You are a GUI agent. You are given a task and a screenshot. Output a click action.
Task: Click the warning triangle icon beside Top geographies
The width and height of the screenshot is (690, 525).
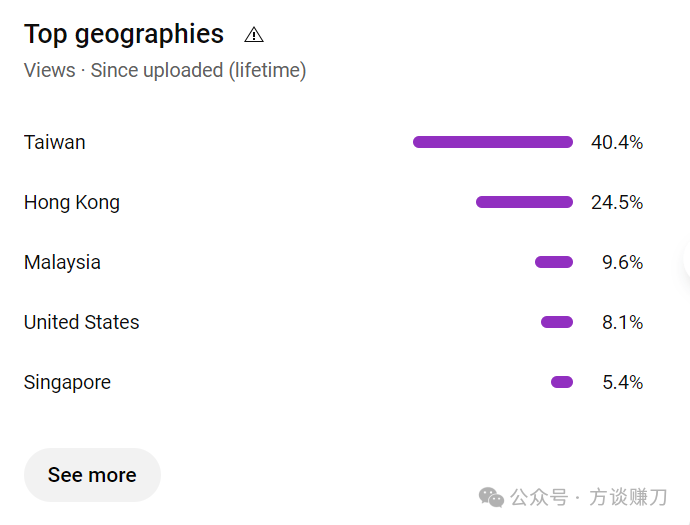point(254,34)
